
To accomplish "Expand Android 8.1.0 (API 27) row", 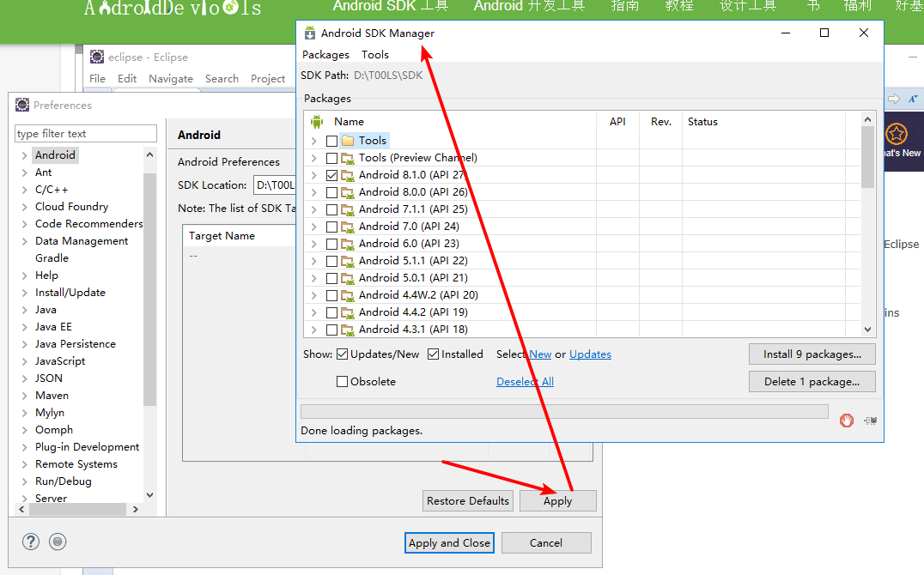I will click(x=314, y=175).
